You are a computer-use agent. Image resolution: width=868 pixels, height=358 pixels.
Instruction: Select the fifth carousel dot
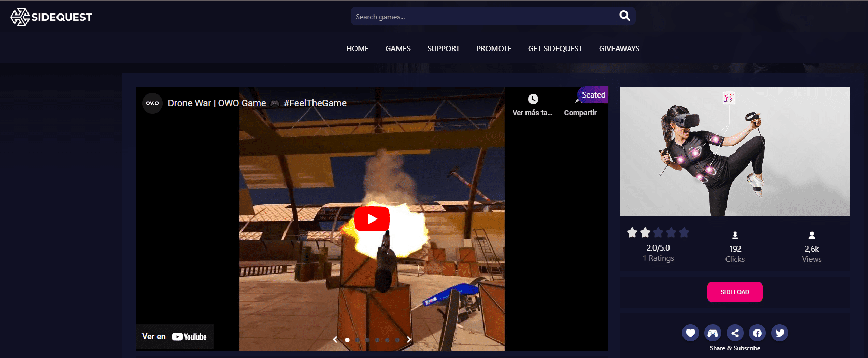point(387,340)
